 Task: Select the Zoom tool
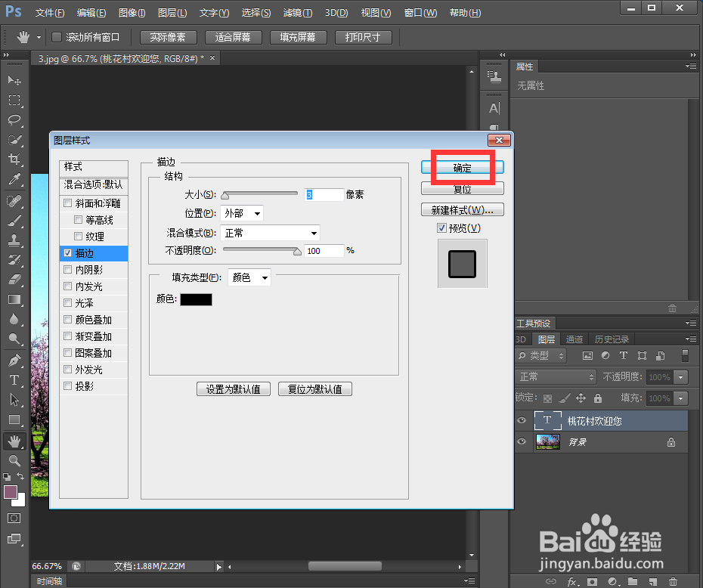[x=14, y=461]
